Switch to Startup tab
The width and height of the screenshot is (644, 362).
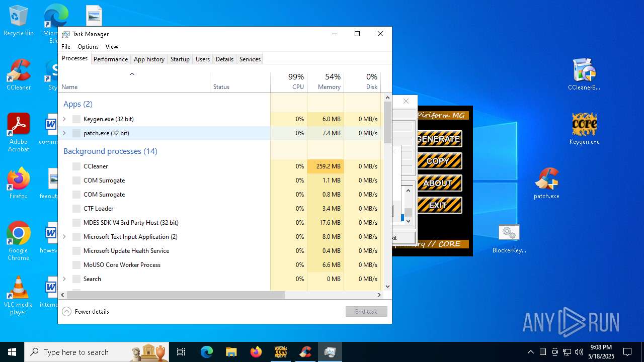(x=180, y=59)
